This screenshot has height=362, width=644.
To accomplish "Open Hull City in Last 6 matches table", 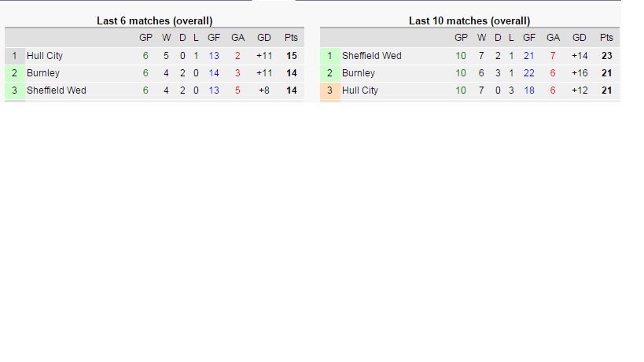I will tap(44, 56).
